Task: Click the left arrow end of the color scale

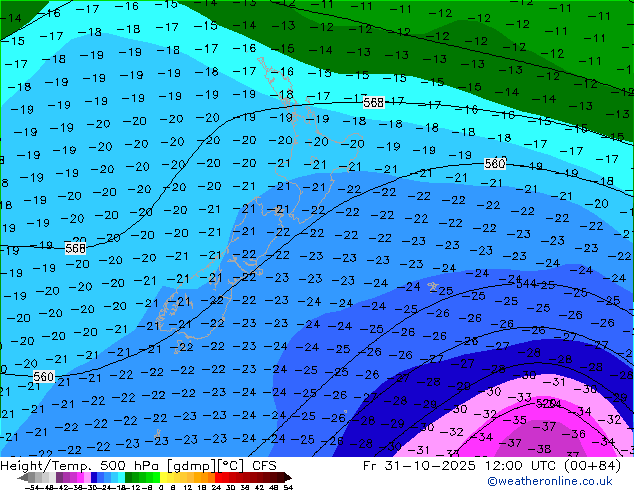Action: click(x=22, y=477)
